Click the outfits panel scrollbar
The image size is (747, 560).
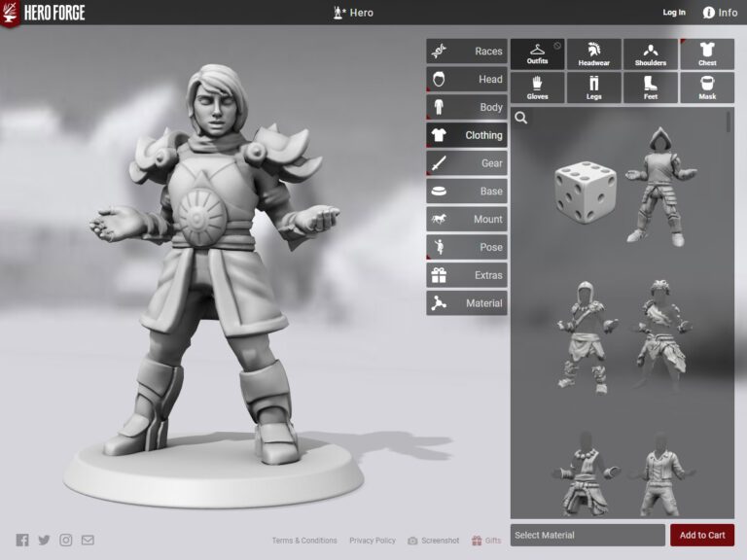[x=729, y=122]
